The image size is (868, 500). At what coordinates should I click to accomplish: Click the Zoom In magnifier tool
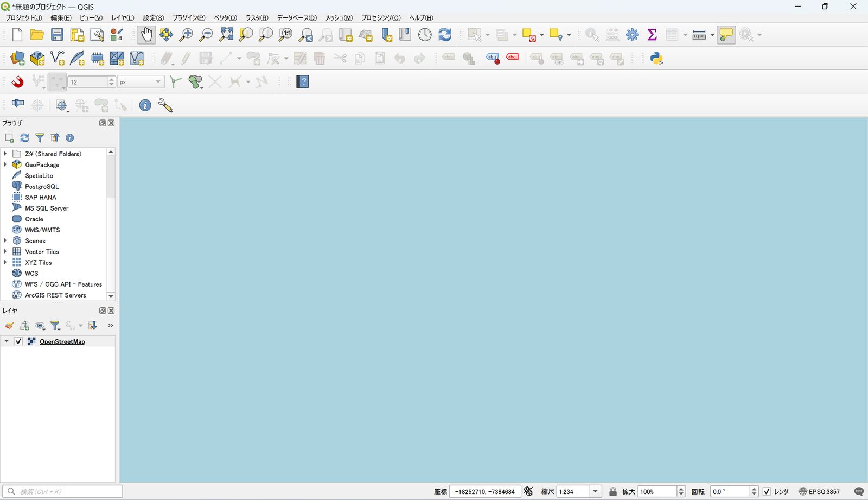click(x=186, y=35)
